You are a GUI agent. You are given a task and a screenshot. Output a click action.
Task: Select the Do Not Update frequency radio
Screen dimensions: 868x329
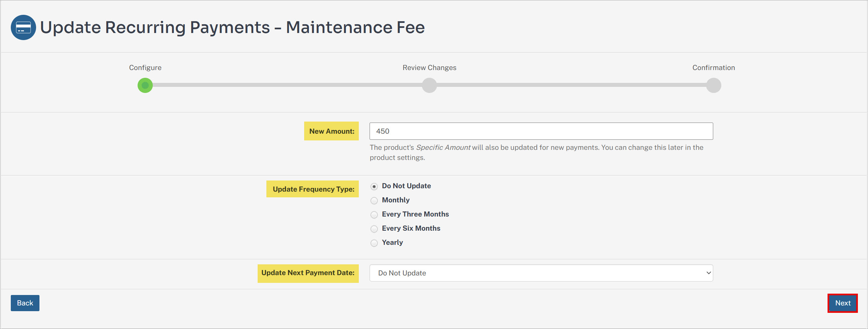pos(374,186)
